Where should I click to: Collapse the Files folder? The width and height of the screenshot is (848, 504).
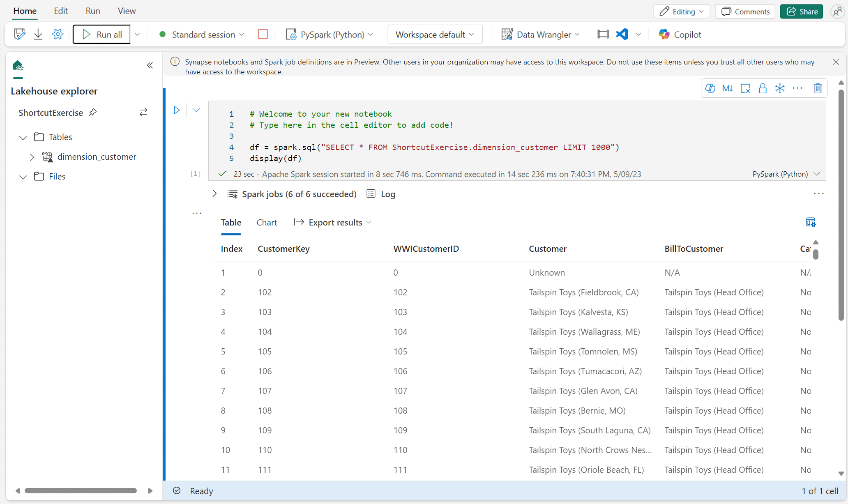click(23, 177)
